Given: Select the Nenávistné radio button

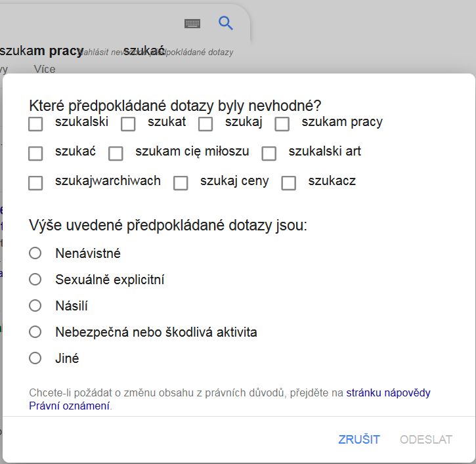Looking at the screenshot, I should coord(35,253).
